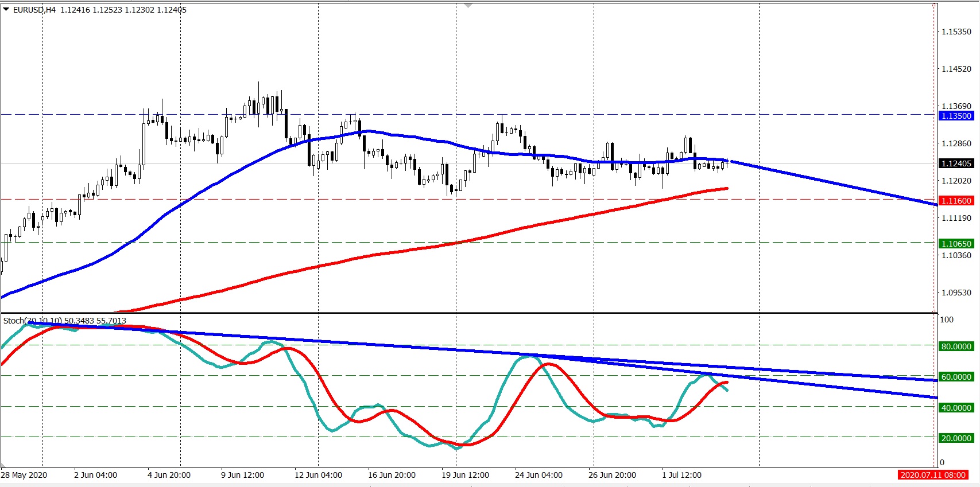Click the 100 level on the stochastic scale
This screenshot has width=980, height=487.
(947, 320)
